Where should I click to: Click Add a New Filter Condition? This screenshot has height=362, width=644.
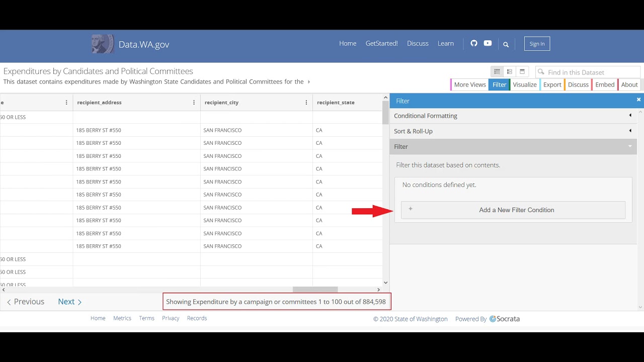point(513,210)
